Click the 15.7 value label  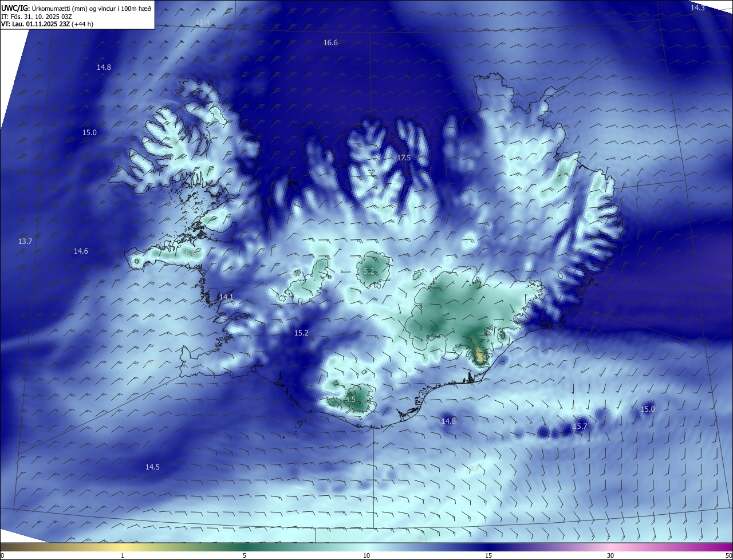(x=580, y=427)
